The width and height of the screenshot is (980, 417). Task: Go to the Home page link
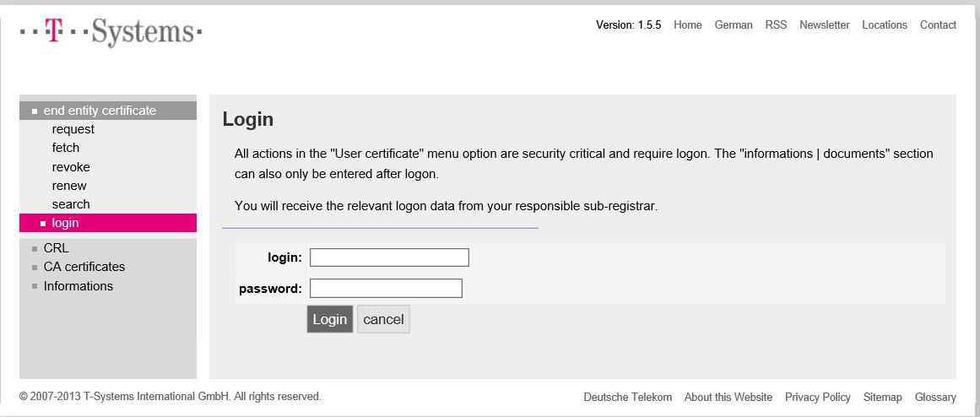(688, 25)
